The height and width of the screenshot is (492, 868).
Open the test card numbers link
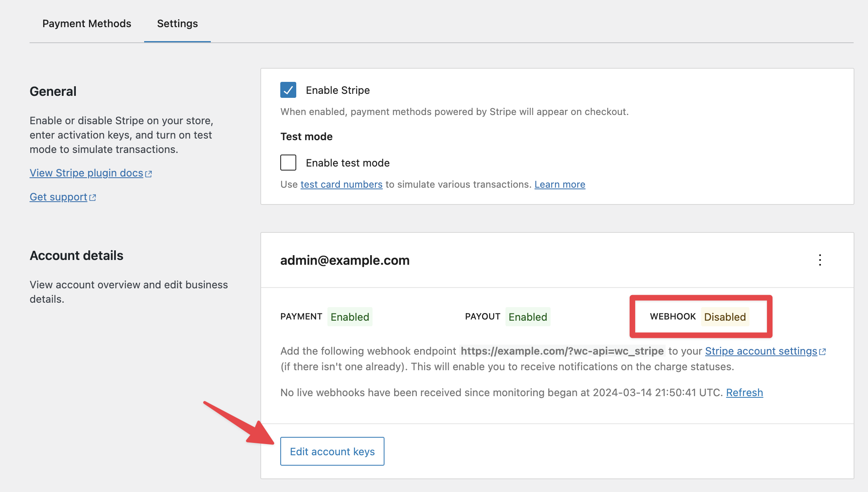(x=341, y=184)
